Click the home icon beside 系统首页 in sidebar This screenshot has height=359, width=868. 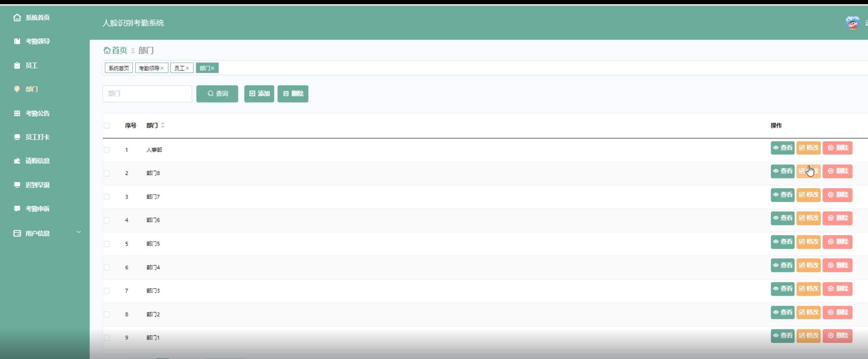[17, 18]
